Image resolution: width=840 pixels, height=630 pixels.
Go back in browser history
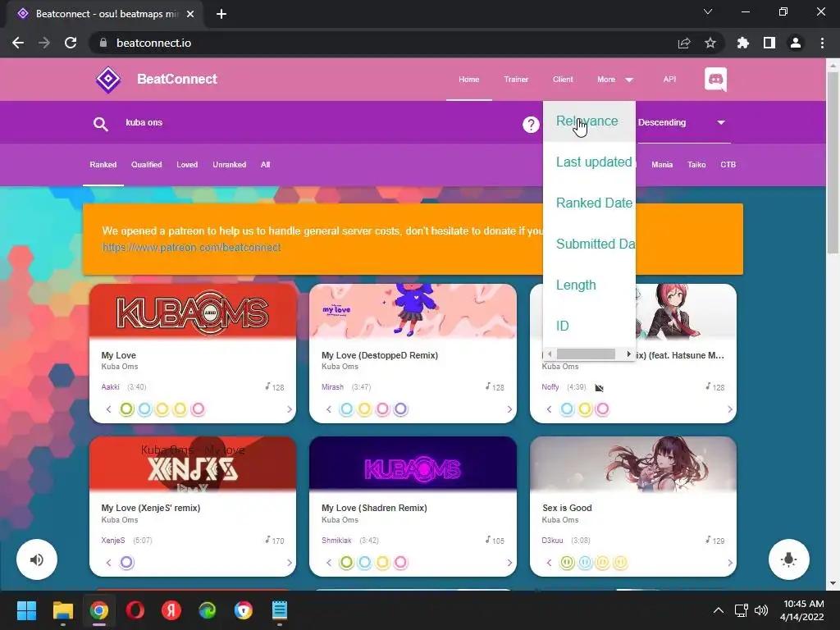click(18, 43)
